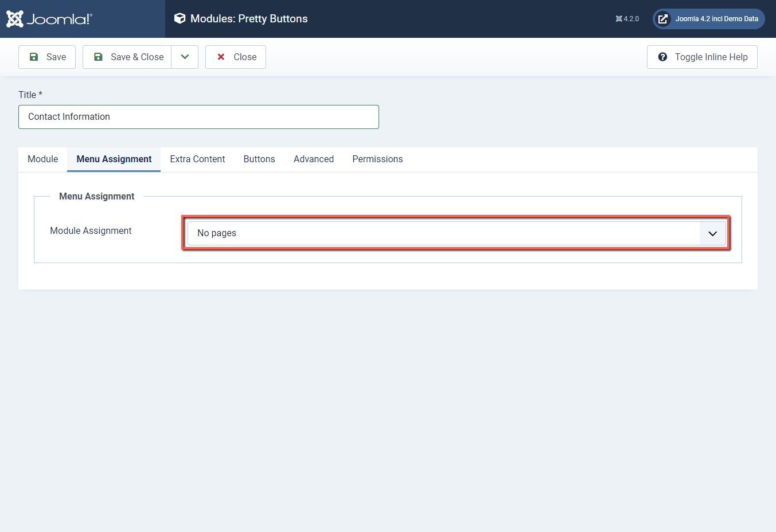Click the chevron on the No pages selector

(x=712, y=233)
